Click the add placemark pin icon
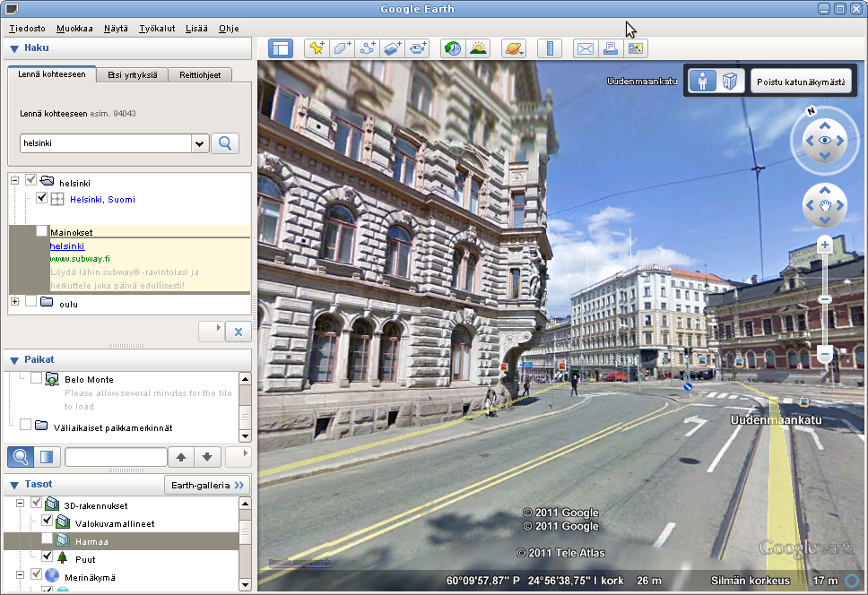This screenshot has height=595, width=868. click(x=316, y=49)
